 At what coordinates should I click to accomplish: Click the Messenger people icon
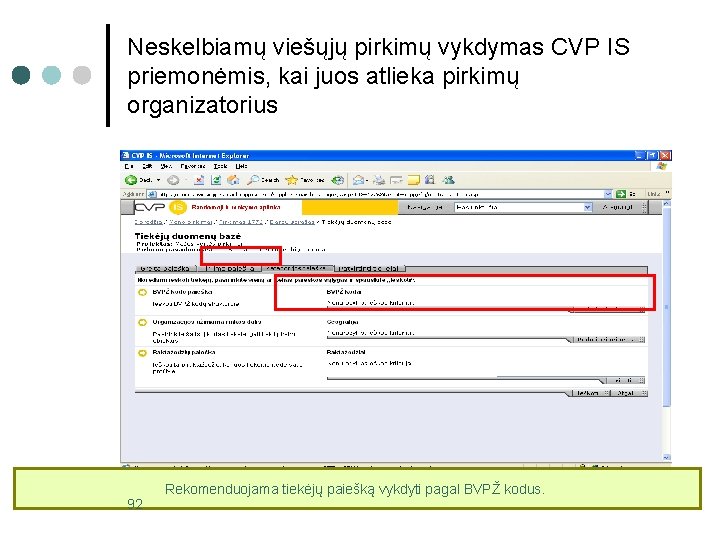(x=448, y=180)
